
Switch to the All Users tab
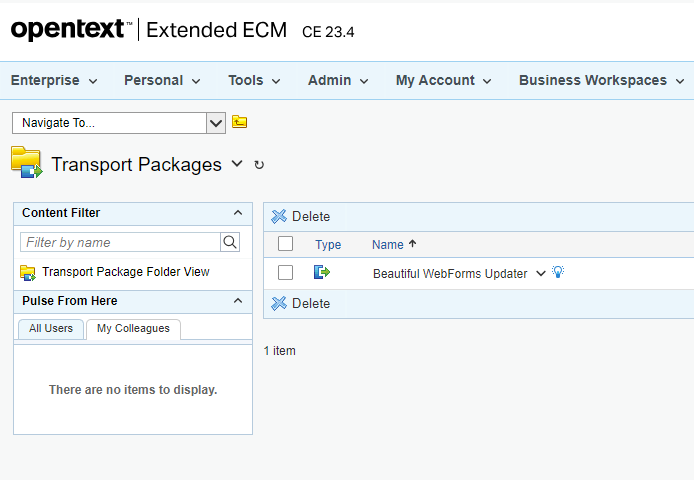(x=51, y=329)
